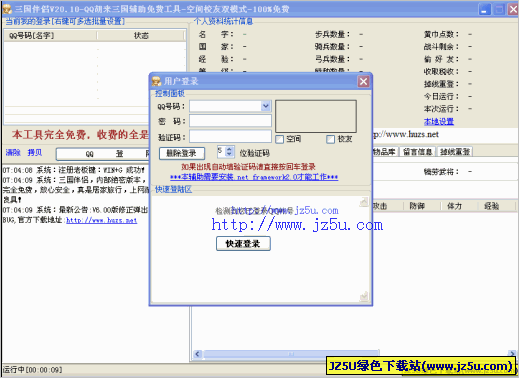Click the http://www.huzs.net text beside the banner

pyautogui.click(x=406, y=134)
